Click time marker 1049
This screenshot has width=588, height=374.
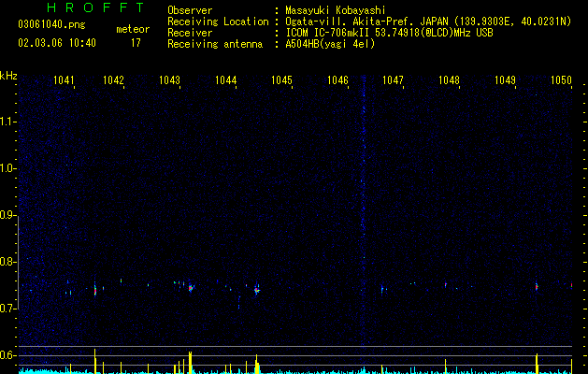[x=505, y=80]
